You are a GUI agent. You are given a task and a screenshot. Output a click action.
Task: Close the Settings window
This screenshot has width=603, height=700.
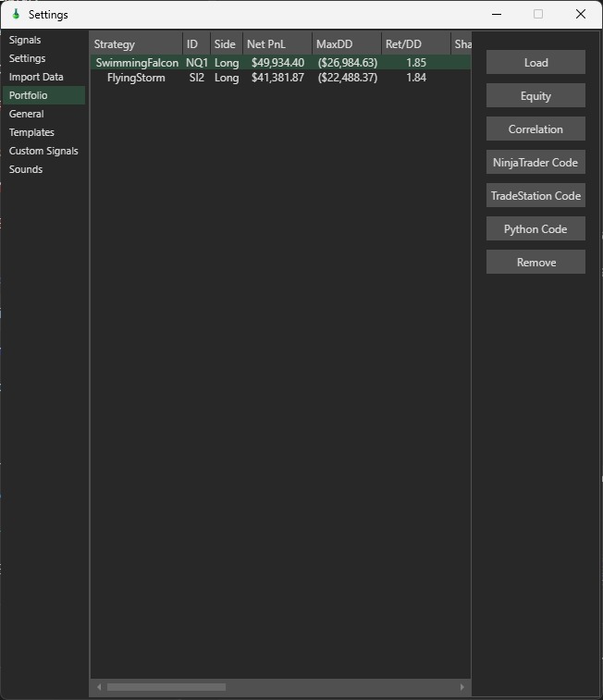coord(581,14)
